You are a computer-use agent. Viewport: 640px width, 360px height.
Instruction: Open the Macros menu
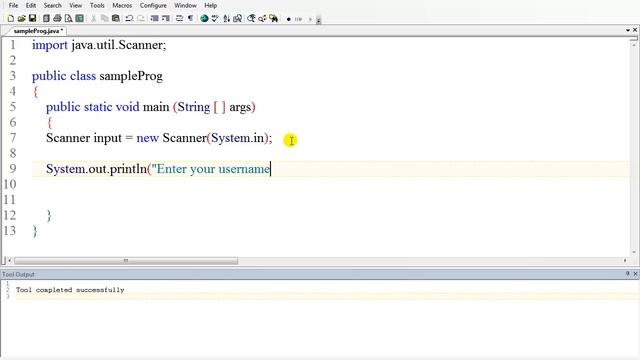click(x=122, y=5)
